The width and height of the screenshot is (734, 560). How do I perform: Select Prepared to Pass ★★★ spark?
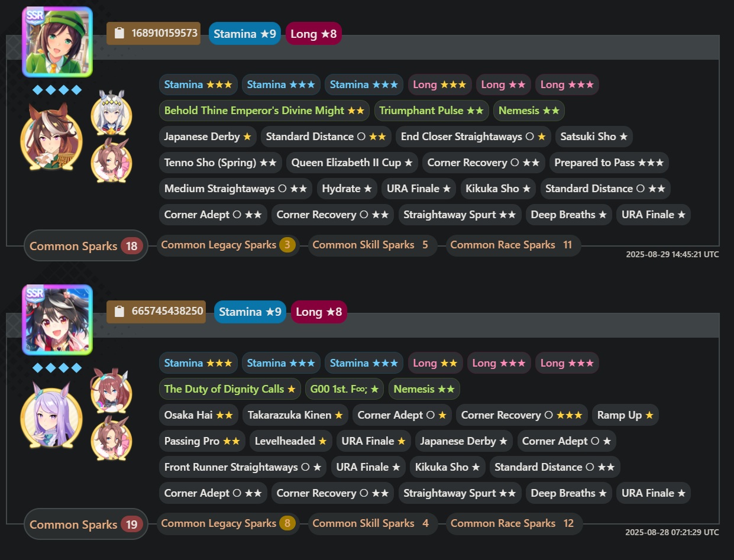[609, 163]
